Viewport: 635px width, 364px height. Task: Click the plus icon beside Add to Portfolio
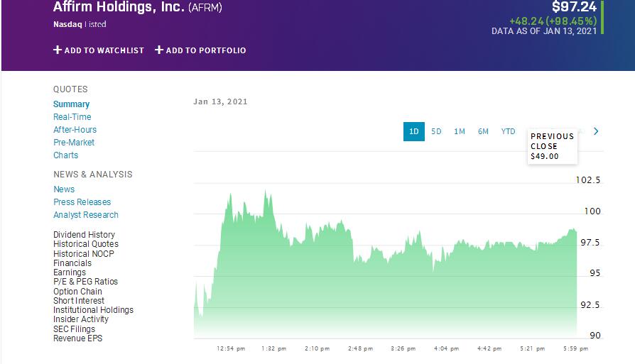tap(159, 50)
